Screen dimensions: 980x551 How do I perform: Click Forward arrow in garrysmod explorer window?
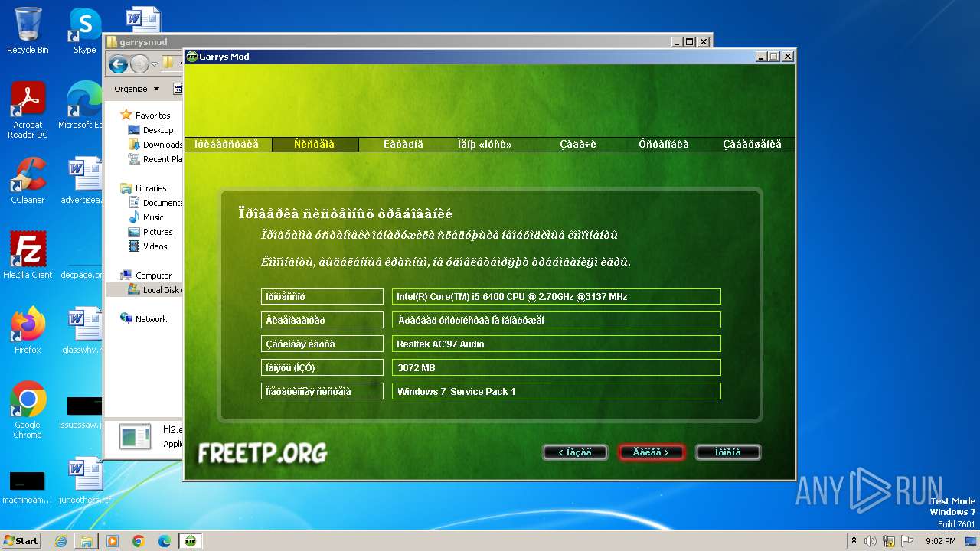click(139, 64)
